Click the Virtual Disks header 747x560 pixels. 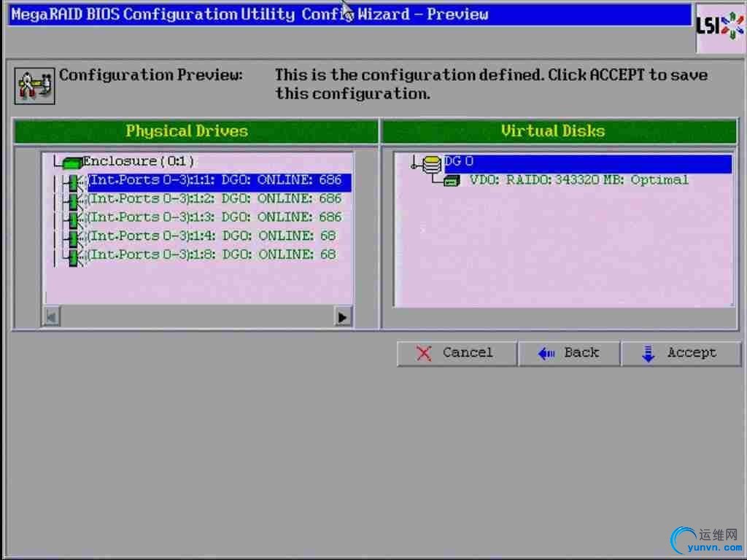click(560, 131)
